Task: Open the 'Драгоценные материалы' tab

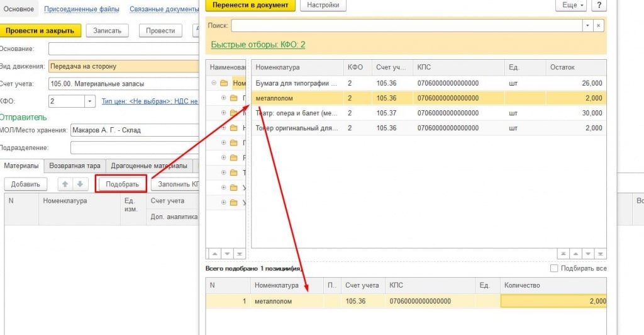Action: point(149,166)
